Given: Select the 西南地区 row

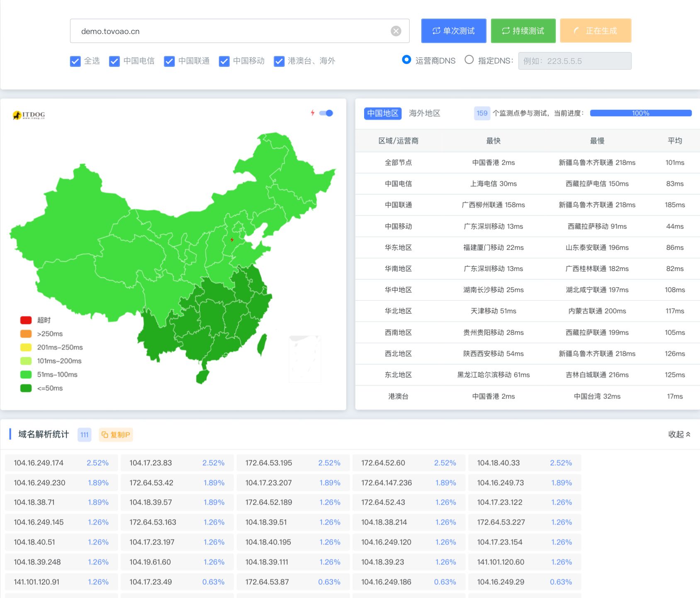Looking at the screenshot, I should (x=527, y=333).
